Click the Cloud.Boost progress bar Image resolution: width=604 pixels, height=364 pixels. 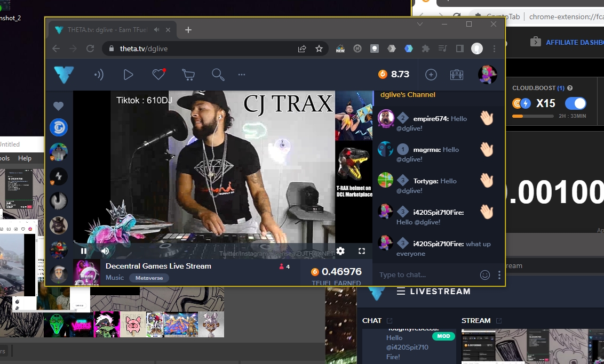[x=533, y=116]
